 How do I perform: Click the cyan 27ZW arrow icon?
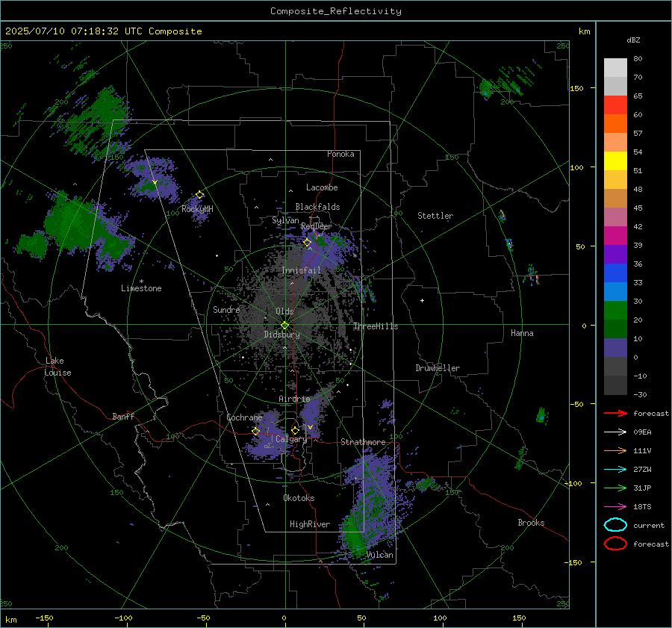point(615,469)
